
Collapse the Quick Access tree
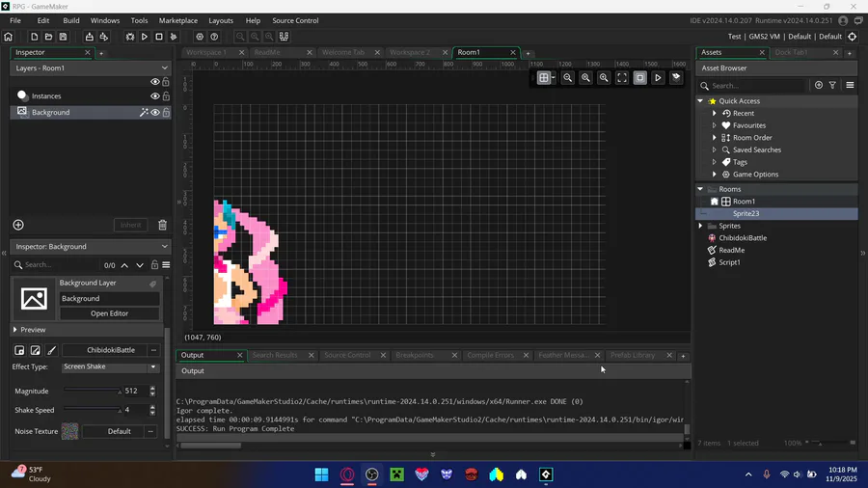pyautogui.click(x=700, y=101)
